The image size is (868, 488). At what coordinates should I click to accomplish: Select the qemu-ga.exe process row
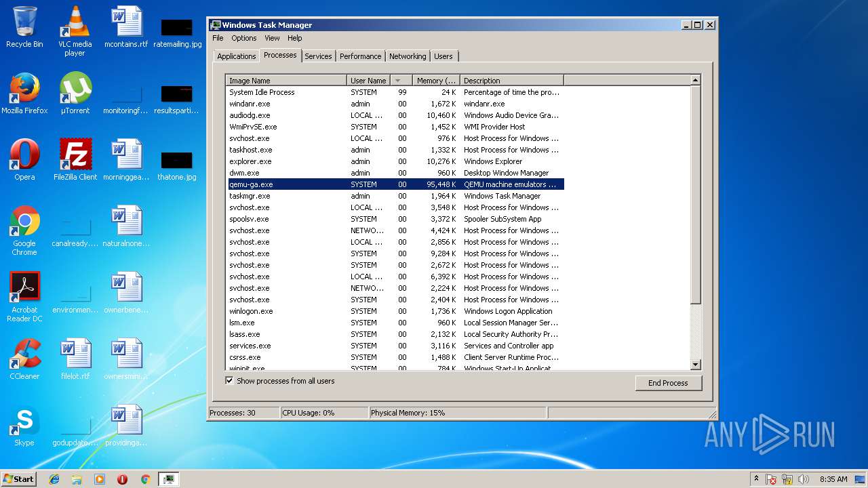[395, 184]
